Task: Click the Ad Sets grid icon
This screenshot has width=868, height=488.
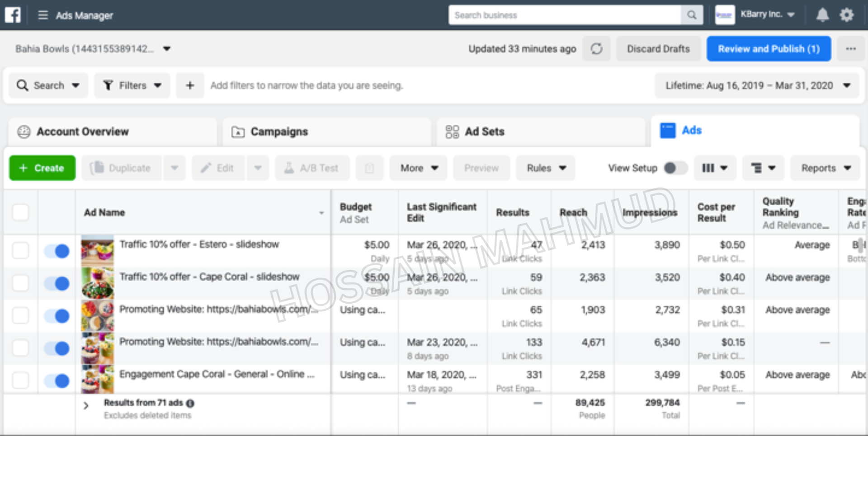Action: click(x=452, y=131)
